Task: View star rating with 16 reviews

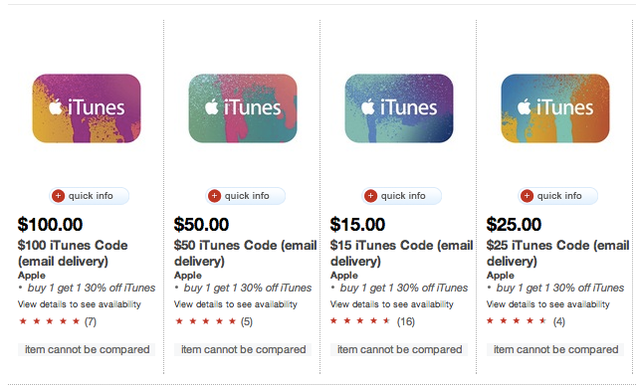Action: tap(372, 322)
